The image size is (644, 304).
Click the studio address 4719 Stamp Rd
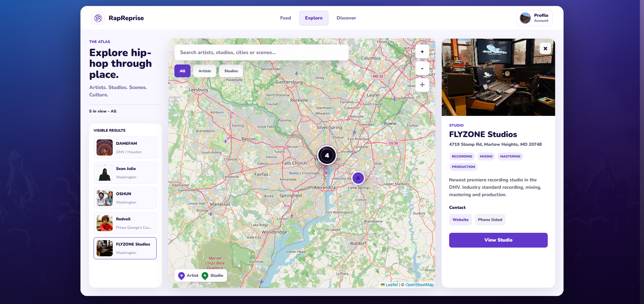tap(495, 144)
